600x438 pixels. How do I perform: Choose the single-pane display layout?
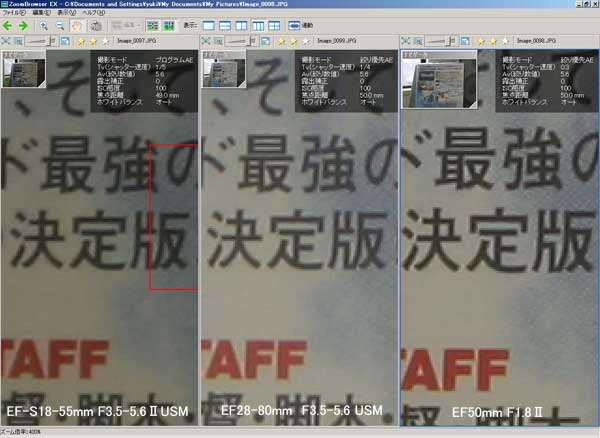click(x=210, y=24)
